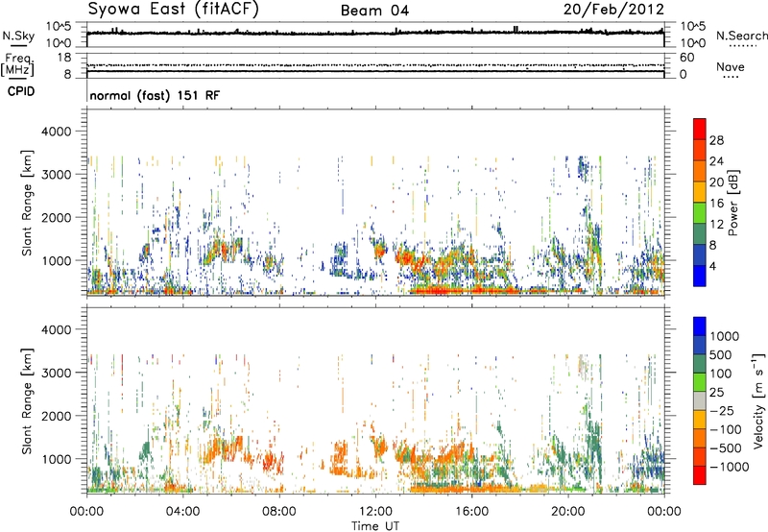Click the '18' frequency axis tick label
The height and width of the screenshot is (532, 768).
coord(64,58)
